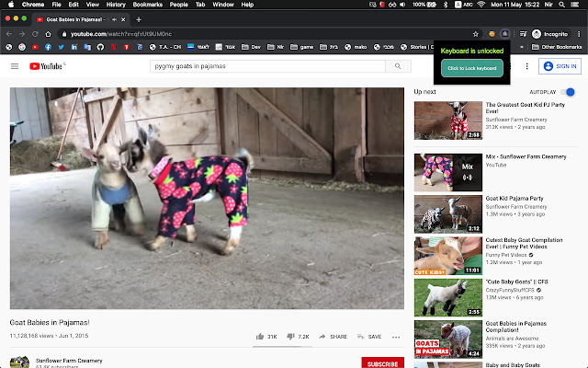Show hidden bookmarks overflow chevron

[521, 47]
